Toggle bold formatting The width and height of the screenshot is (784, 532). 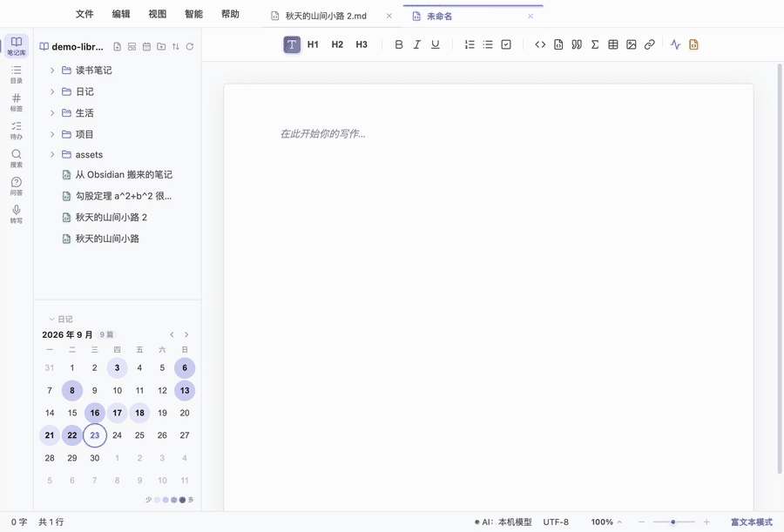(x=398, y=44)
